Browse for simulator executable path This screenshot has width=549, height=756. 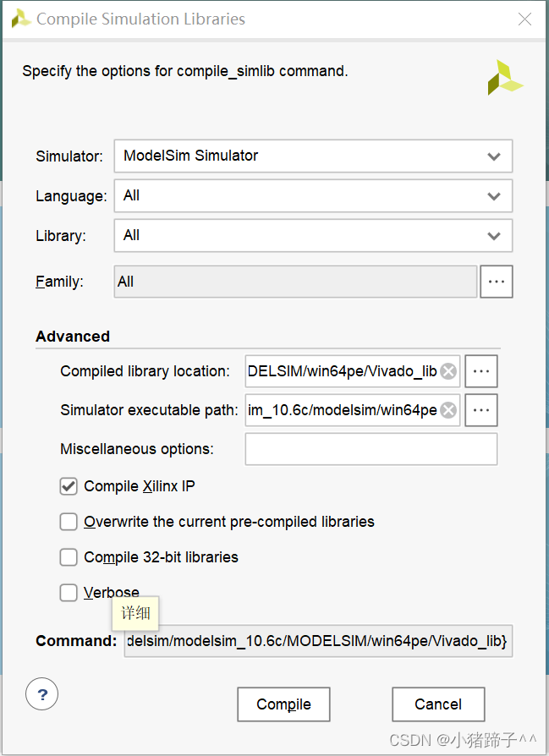point(481,410)
